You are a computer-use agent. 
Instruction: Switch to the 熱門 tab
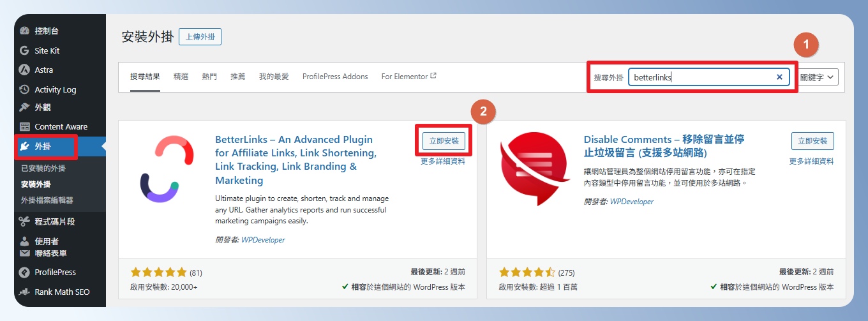209,77
